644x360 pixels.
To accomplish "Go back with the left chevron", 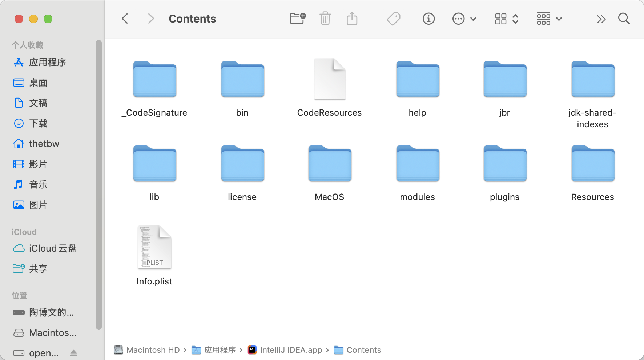I will [125, 19].
